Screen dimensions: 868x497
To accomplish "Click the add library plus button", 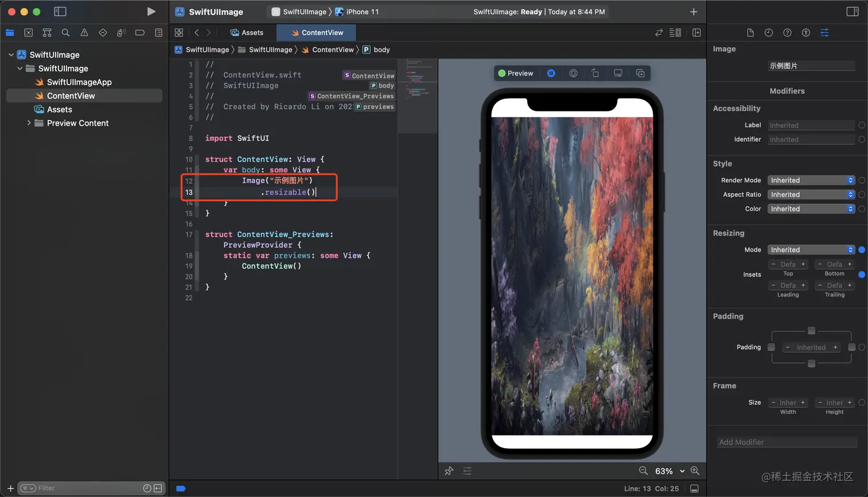I will coord(693,11).
